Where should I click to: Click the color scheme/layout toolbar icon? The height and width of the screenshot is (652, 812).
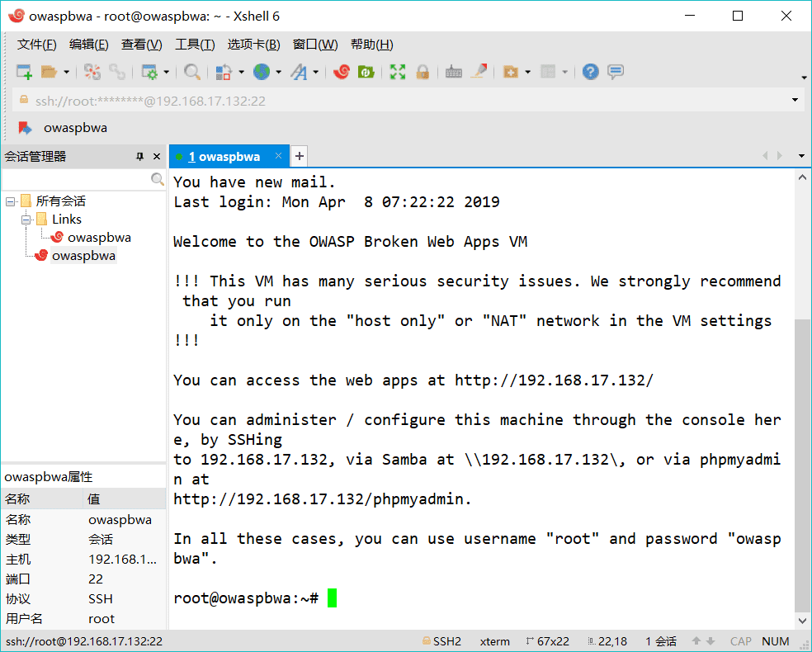click(x=224, y=72)
